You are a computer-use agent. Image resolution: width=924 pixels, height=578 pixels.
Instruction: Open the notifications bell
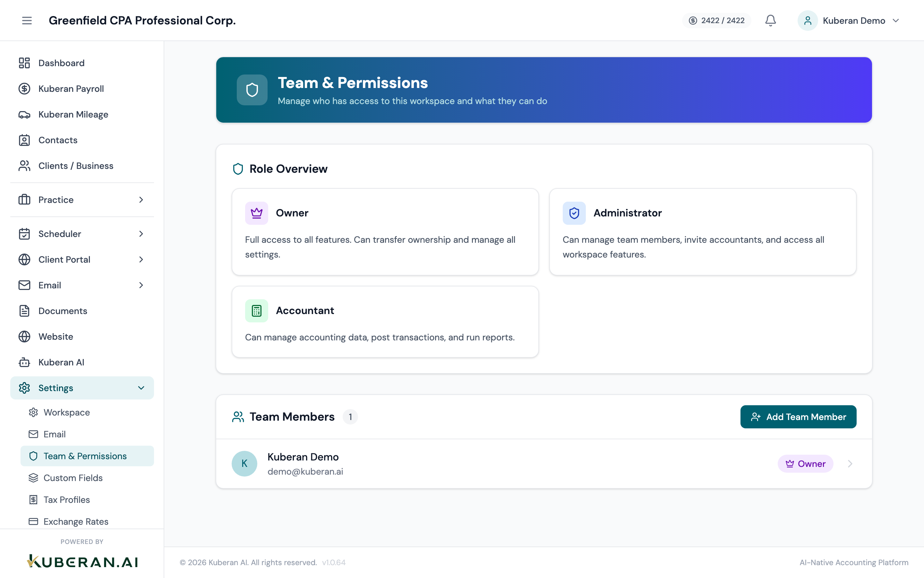(x=771, y=20)
